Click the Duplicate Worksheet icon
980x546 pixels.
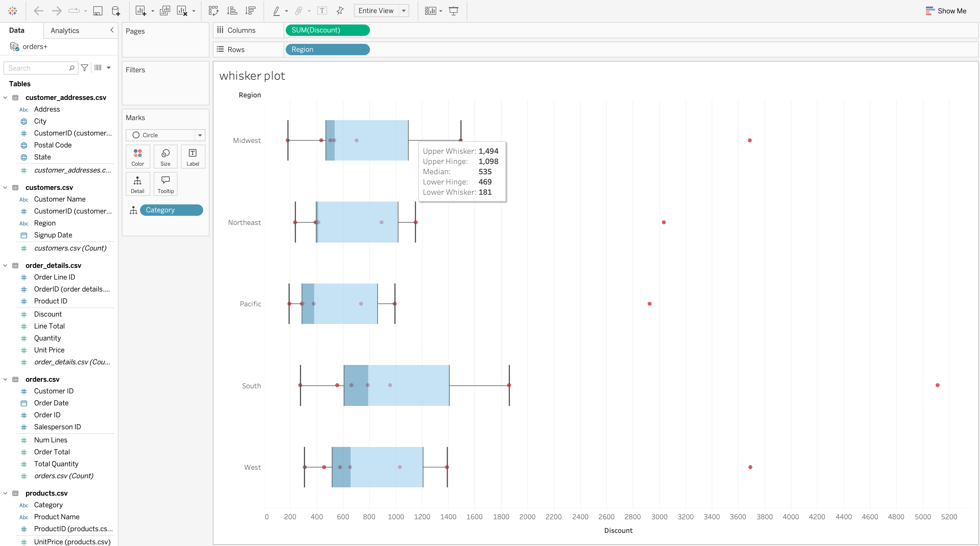165,11
